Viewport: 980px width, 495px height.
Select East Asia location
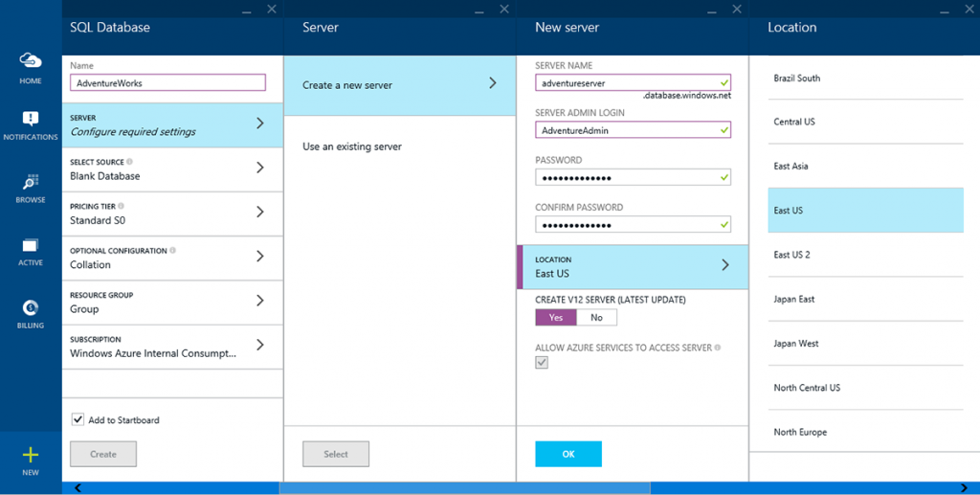[865, 167]
